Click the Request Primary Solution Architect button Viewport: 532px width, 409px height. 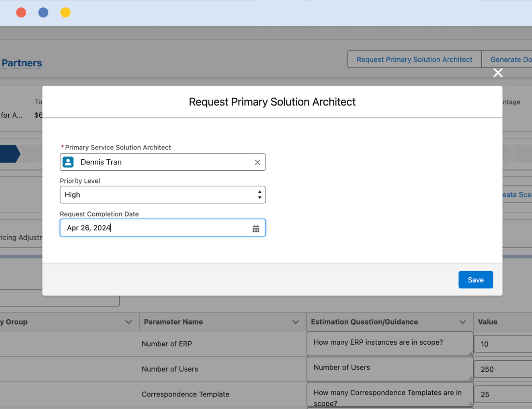[x=414, y=59]
